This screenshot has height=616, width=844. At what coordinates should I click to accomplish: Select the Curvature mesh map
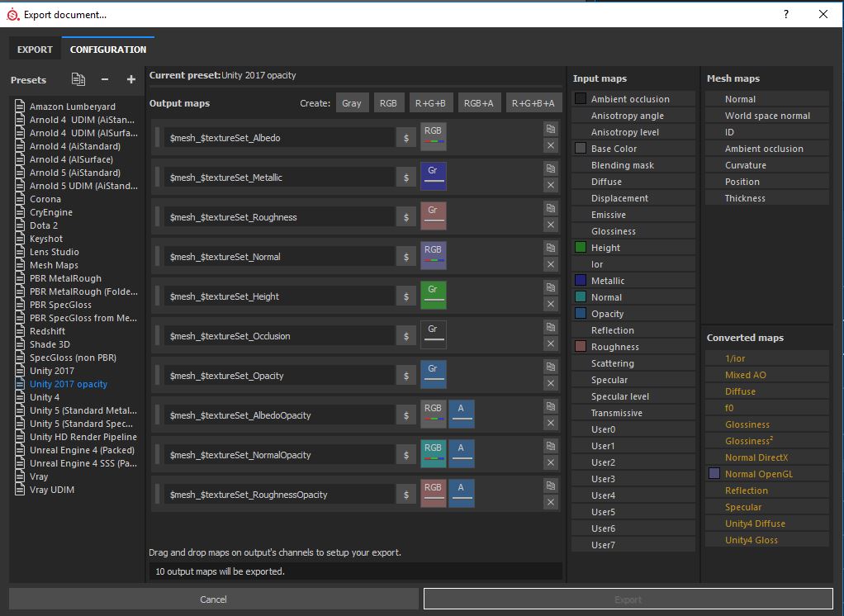click(x=767, y=165)
